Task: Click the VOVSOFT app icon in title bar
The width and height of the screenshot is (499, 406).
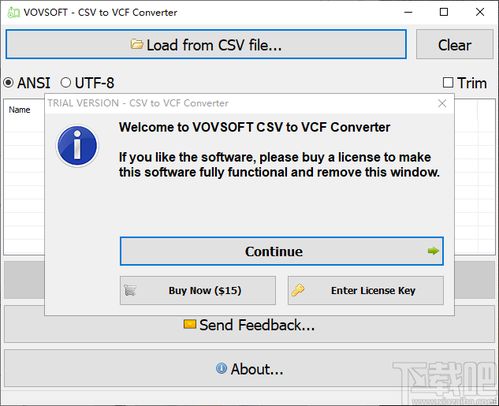Action: 13,13
